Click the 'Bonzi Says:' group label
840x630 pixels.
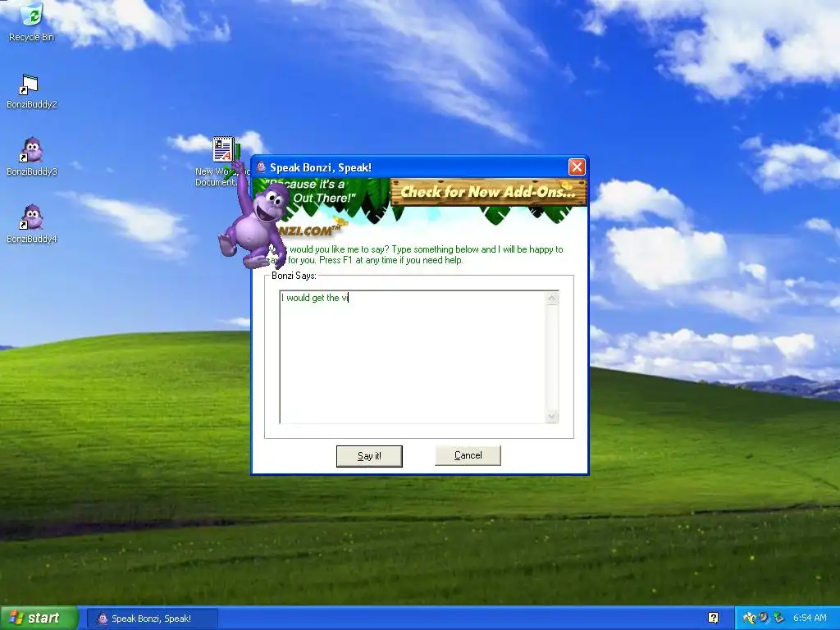coord(294,276)
